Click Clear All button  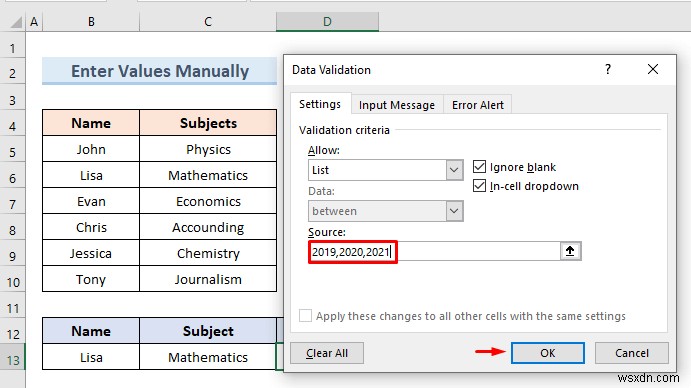[x=327, y=353]
